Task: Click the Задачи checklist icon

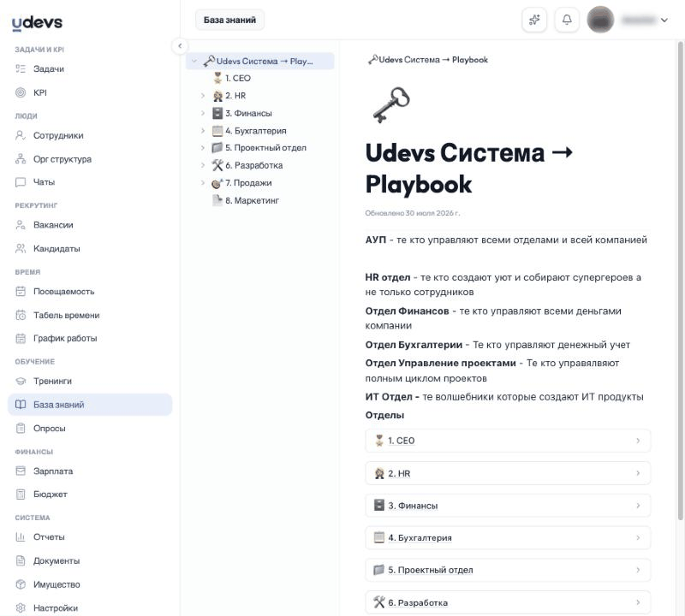Action: point(21,68)
